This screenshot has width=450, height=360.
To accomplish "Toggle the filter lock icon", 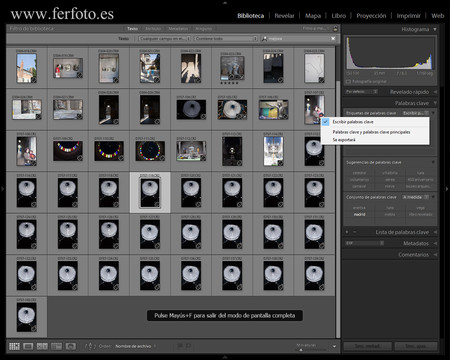I will tap(335, 29).
